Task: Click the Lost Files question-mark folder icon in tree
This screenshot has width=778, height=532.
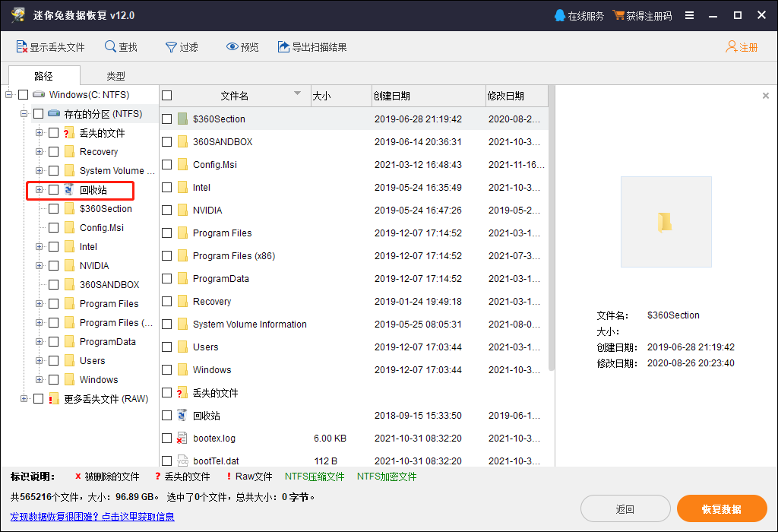Action: pos(69,132)
